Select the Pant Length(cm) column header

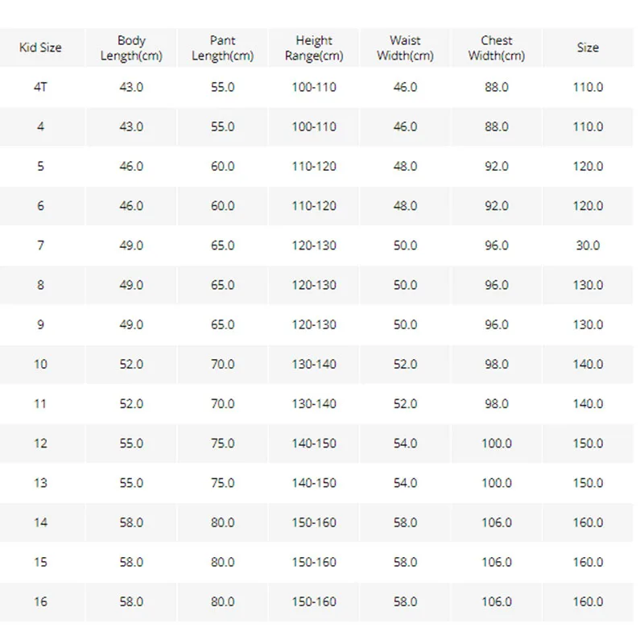(x=222, y=47)
